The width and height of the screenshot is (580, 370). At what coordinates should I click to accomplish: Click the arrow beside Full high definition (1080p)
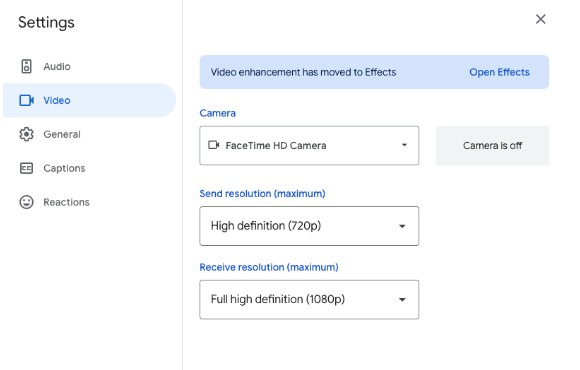pyautogui.click(x=402, y=300)
